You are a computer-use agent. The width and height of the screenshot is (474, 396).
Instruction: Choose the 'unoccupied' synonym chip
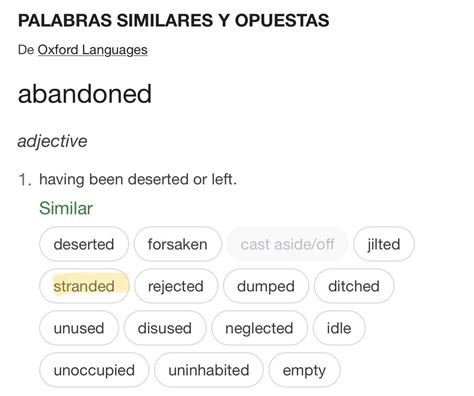pyautogui.click(x=94, y=370)
